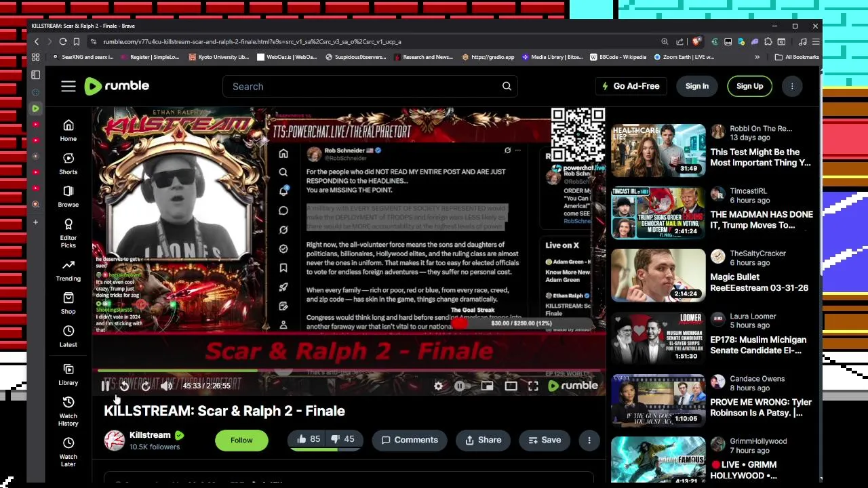Open the 'Research and News...' bookmark
868x488 pixels.
422,57
